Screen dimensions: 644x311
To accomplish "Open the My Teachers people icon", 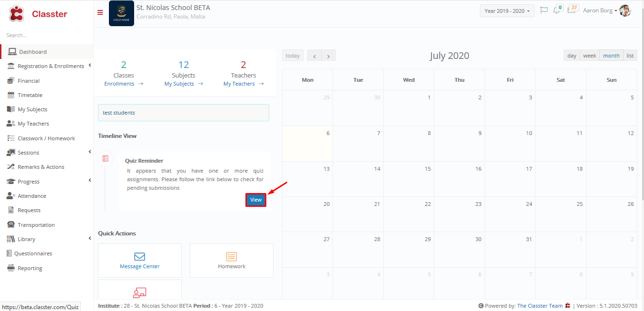I will pyautogui.click(x=11, y=124).
